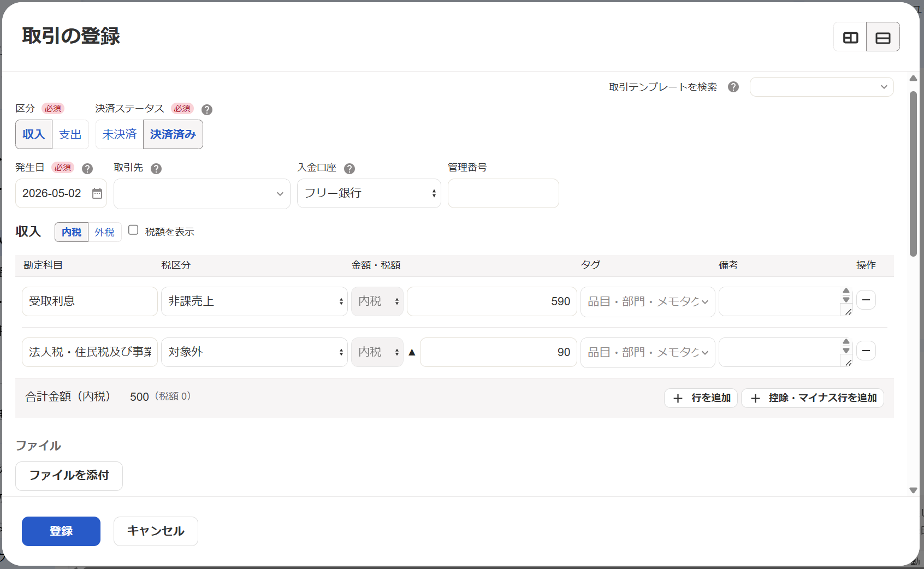Image resolution: width=924 pixels, height=569 pixels.
Task: Select 収入 transaction type
Action: 34,134
